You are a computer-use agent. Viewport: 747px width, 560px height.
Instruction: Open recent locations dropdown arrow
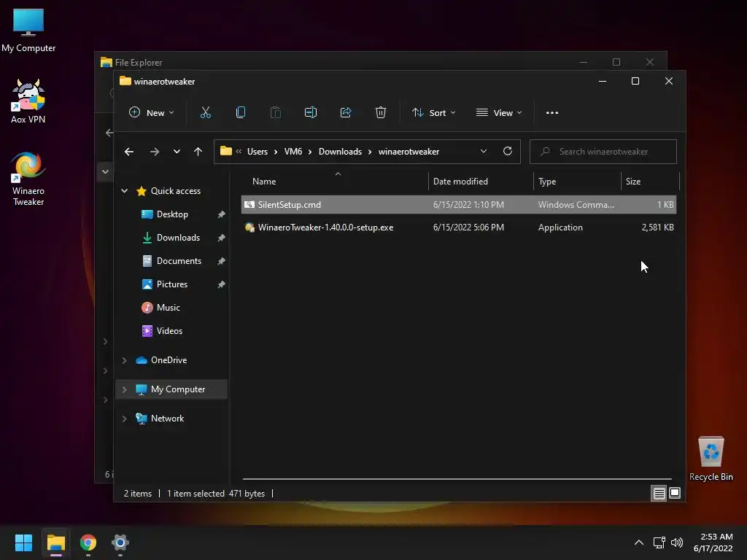(x=177, y=152)
